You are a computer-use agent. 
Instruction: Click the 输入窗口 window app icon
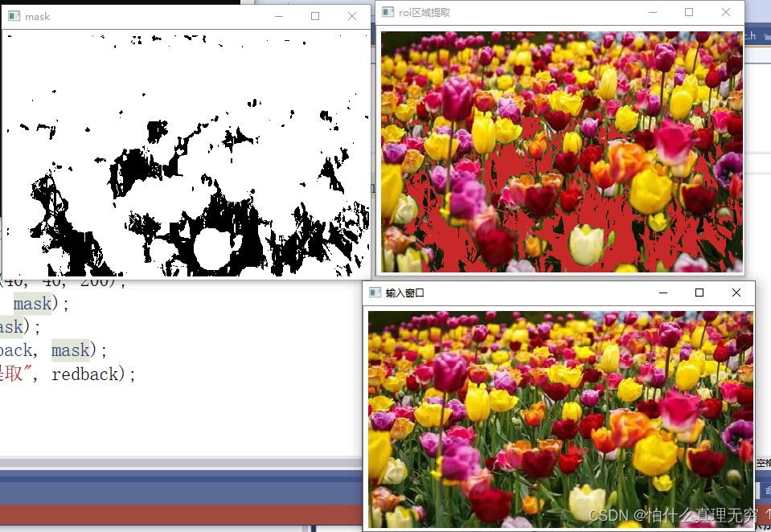coord(375,293)
